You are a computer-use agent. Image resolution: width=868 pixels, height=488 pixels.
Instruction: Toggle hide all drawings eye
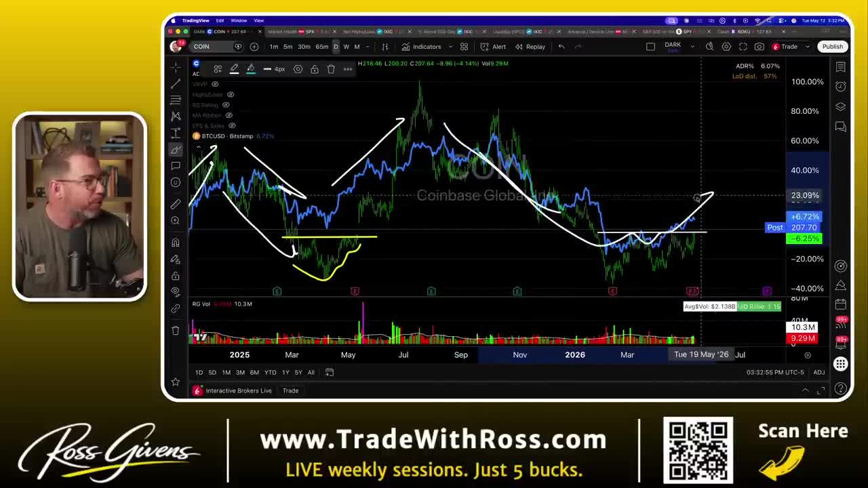point(176,291)
